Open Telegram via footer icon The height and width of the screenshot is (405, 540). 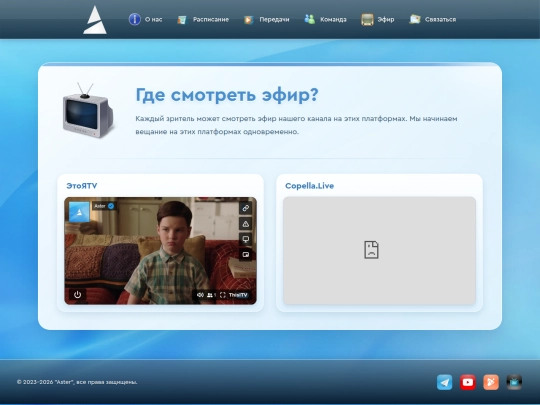(x=445, y=382)
